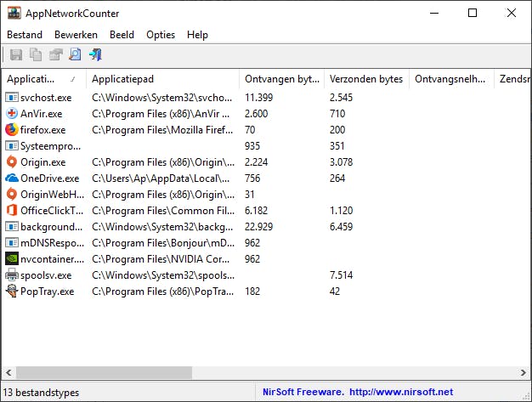Image resolution: width=532 pixels, height=402 pixels.
Task: Open the Beeld menu
Action: pyautogui.click(x=122, y=35)
